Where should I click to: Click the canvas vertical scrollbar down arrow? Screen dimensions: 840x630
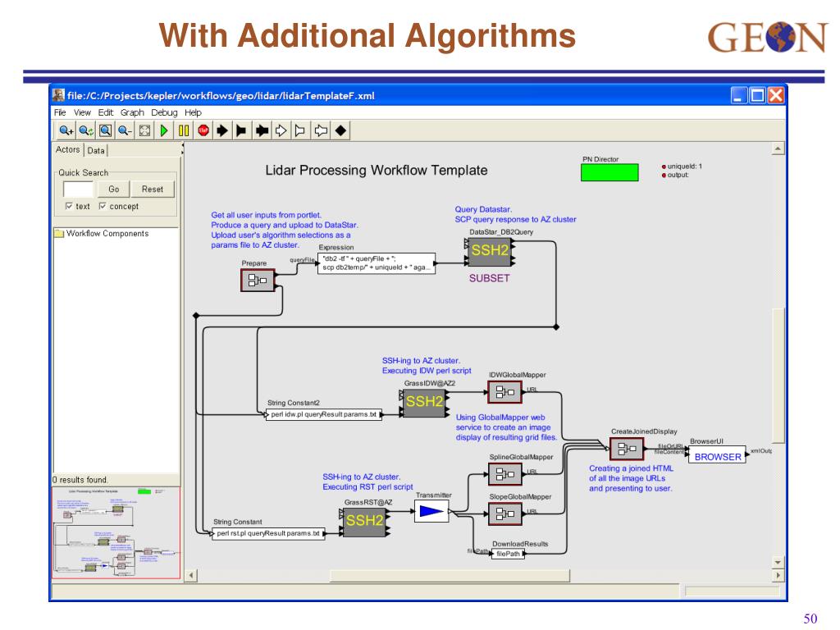point(778,563)
